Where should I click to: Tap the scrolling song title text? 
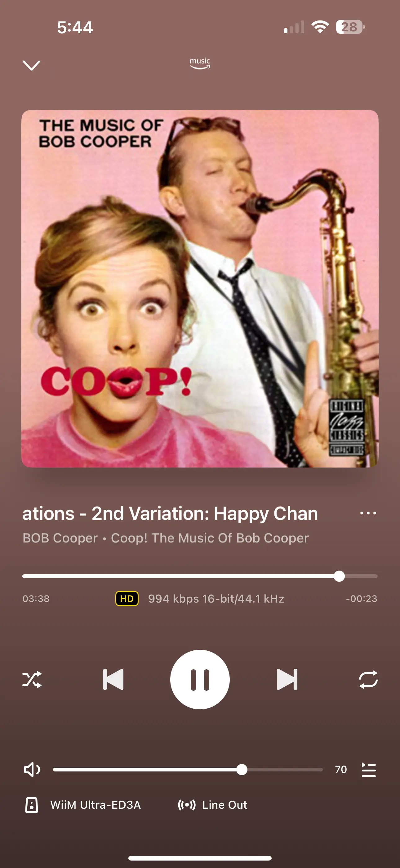[170, 513]
